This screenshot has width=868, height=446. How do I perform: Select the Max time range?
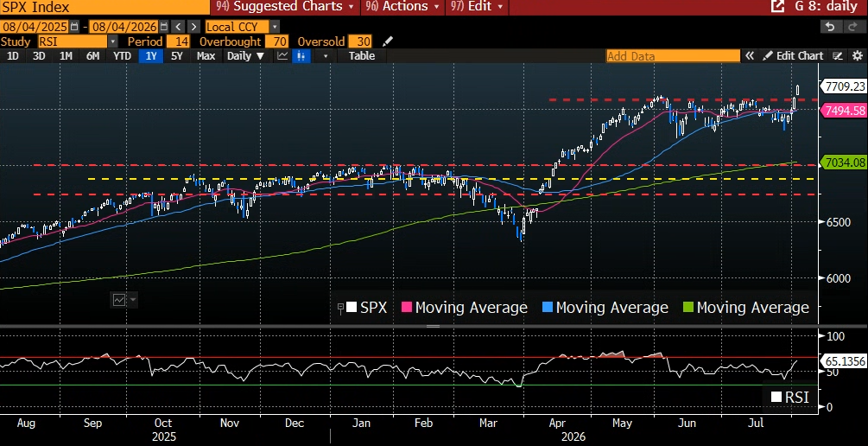206,56
